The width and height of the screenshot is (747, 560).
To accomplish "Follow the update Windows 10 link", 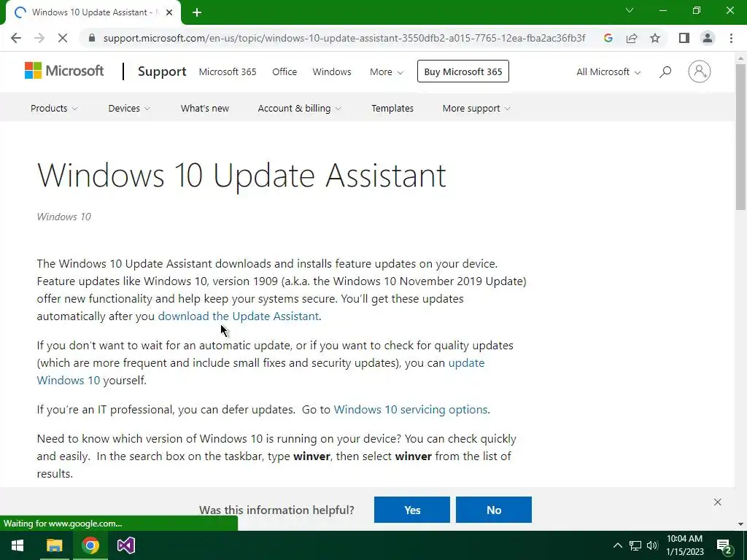I will (466, 363).
